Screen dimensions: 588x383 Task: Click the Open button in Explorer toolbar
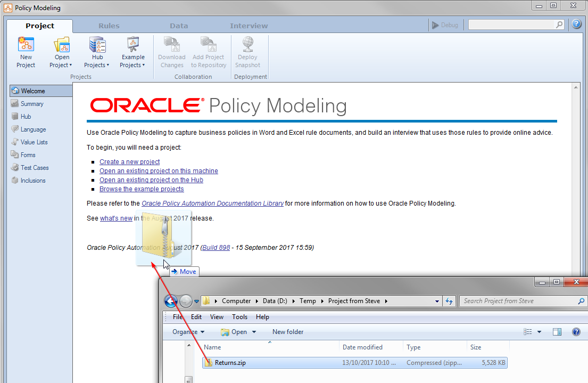click(234, 332)
